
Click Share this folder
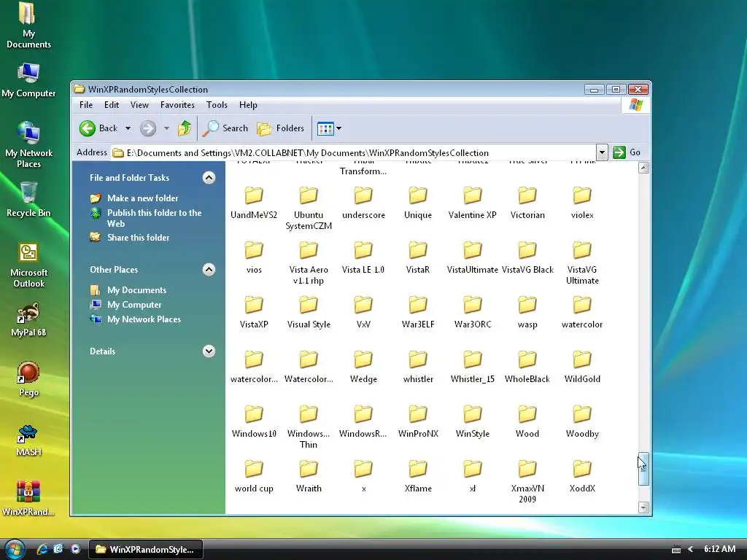(x=138, y=238)
